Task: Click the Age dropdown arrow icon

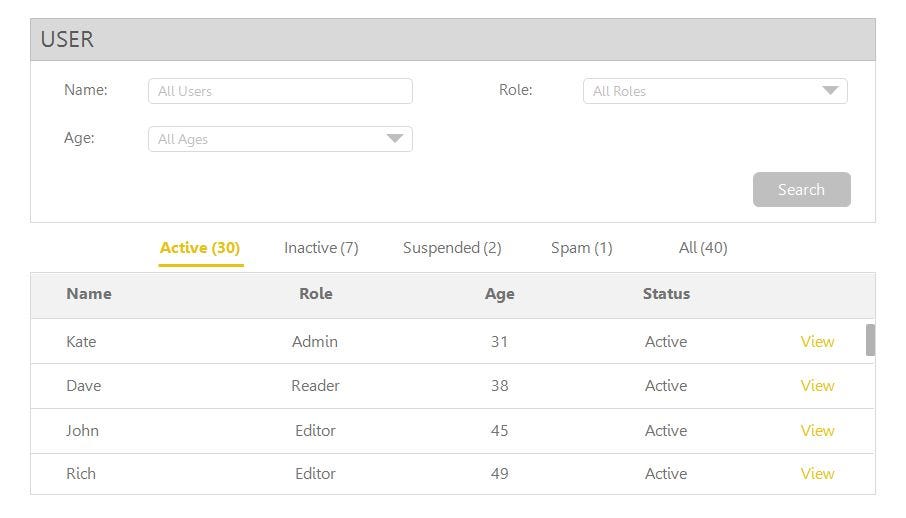Action: (395, 139)
